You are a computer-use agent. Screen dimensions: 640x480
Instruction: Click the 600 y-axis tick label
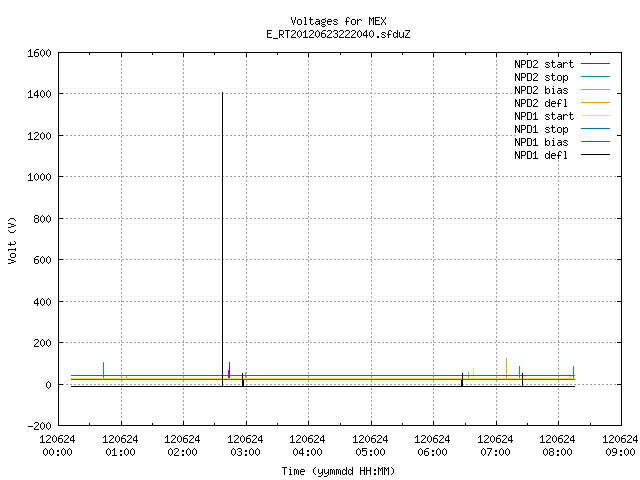tap(42, 260)
